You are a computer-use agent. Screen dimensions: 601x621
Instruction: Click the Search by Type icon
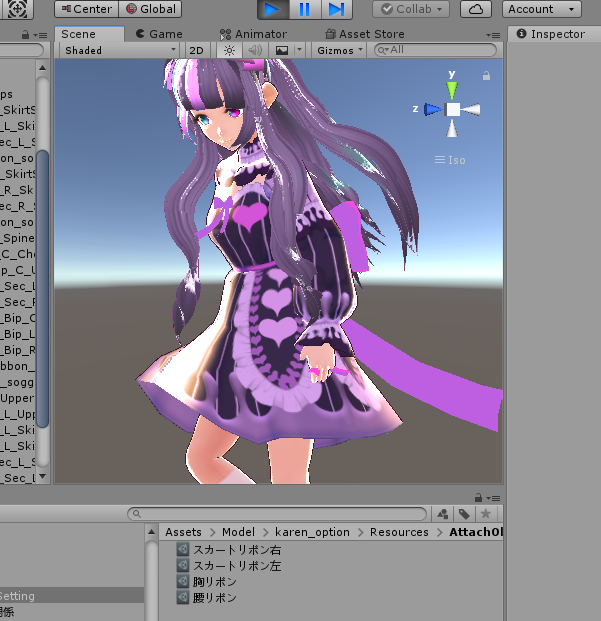pos(443,514)
